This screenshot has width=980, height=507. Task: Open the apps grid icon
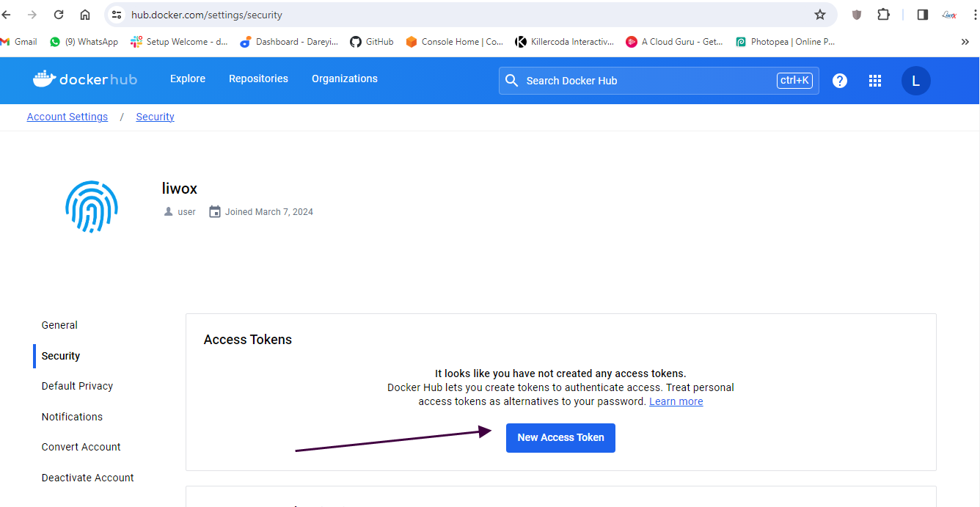click(x=875, y=81)
